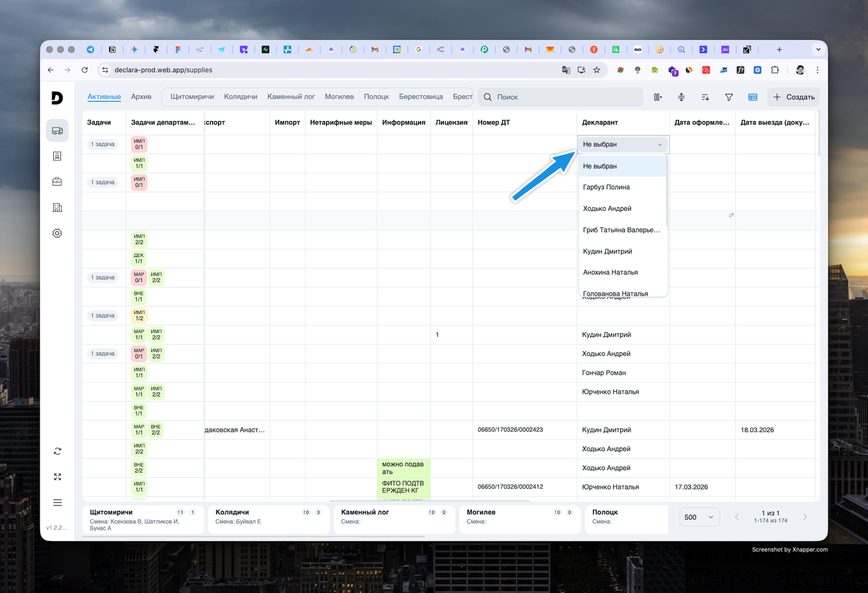Select the Каменный лог filter tab
Screen dimensions: 868x593
click(291, 97)
